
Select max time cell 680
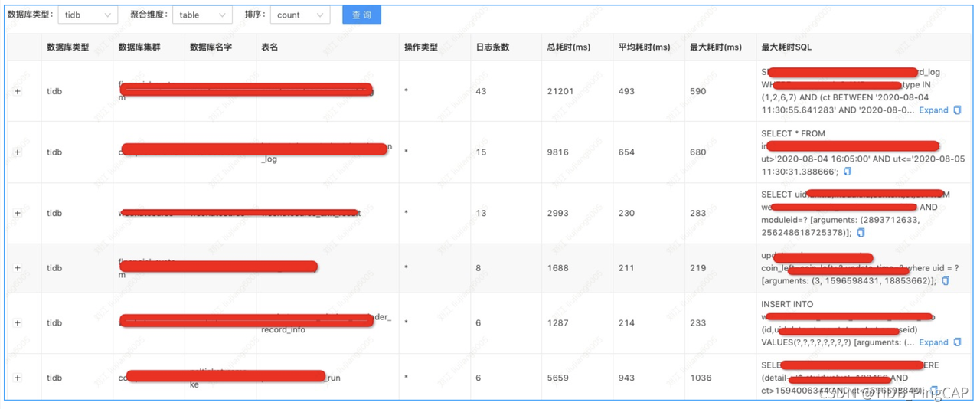pyautogui.click(x=698, y=152)
